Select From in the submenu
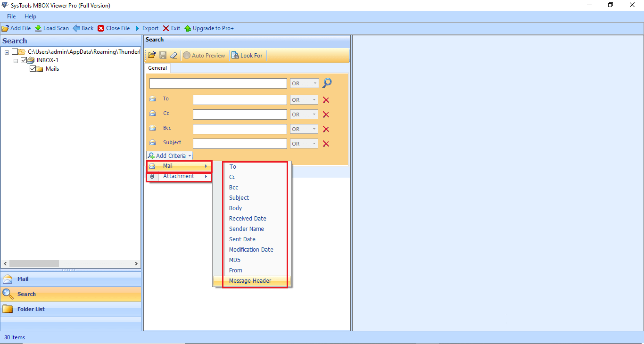The image size is (644, 344). pyautogui.click(x=236, y=270)
